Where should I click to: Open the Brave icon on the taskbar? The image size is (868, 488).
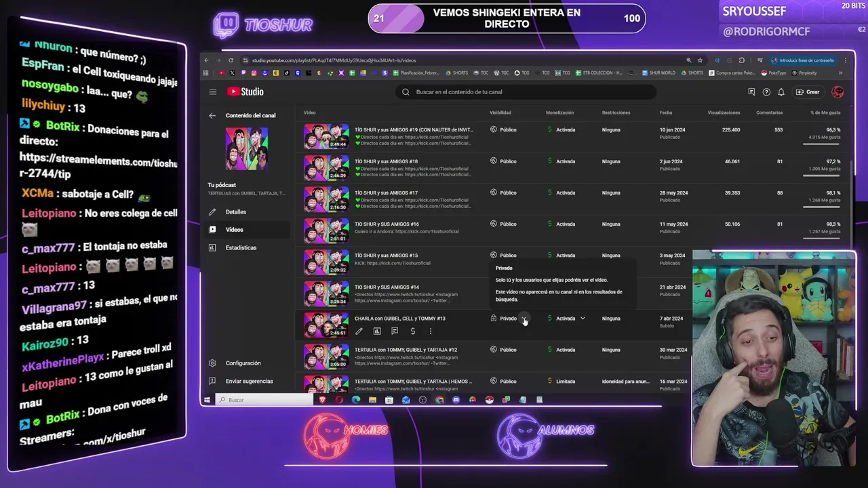323,400
